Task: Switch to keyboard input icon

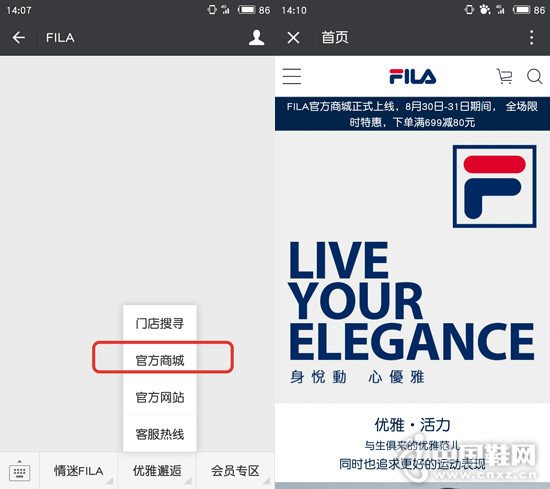Action: tap(20, 471)
